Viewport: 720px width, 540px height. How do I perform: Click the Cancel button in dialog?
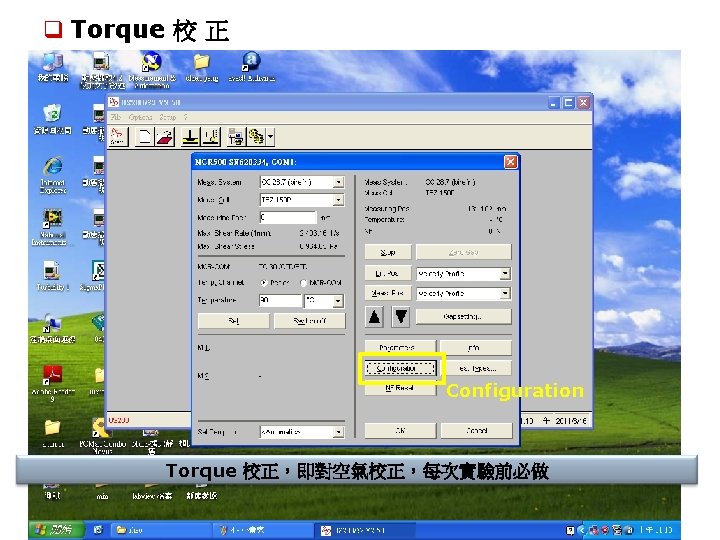(477, 431)
